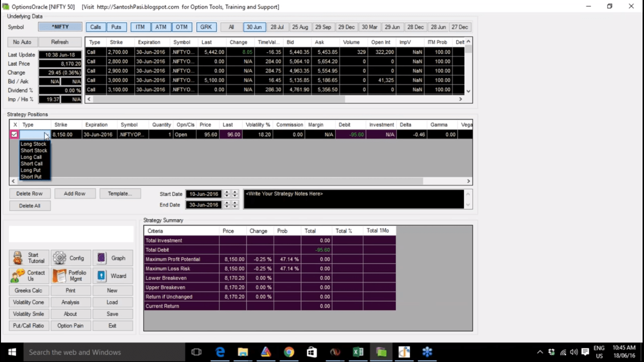The height and width of the screenshot is (362, 644).
Task: Select the 30 Mar expiration tab
Action: [370, 27]
